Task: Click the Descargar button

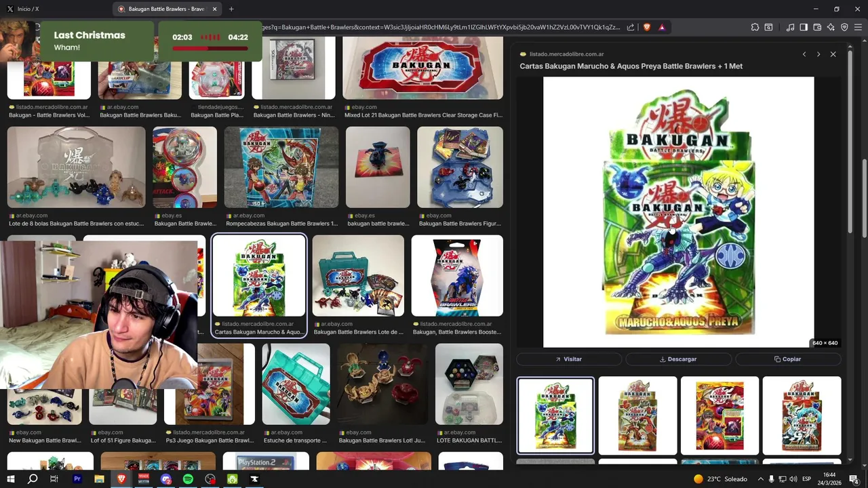Action: click(678, 359)
